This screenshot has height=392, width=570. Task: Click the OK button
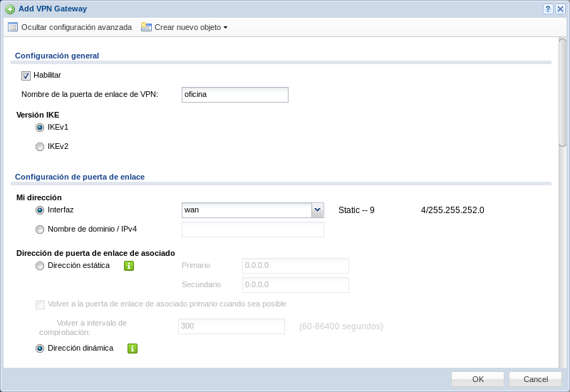pos(477,379)
